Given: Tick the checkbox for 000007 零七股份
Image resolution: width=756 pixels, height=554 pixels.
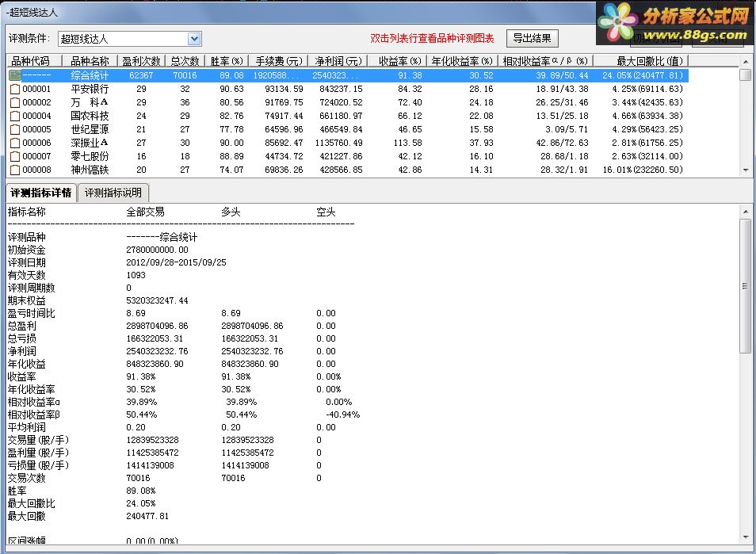Looking at the screenshot, I should (x=15, y=157).
